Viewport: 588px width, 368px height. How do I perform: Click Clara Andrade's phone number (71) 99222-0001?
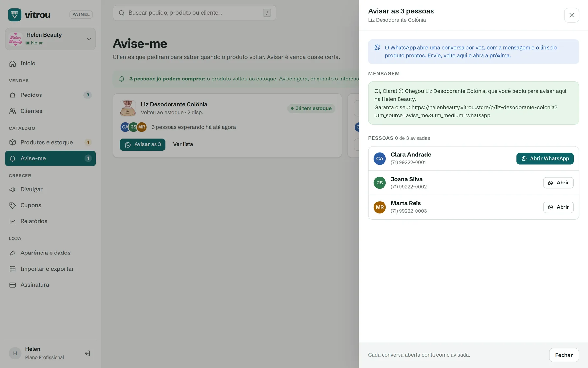408,162
